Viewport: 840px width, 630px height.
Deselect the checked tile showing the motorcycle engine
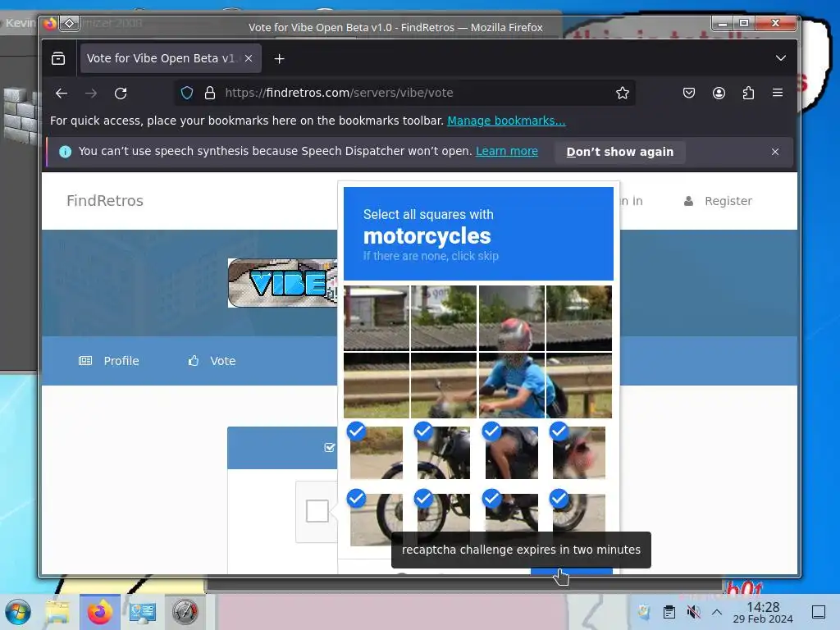click(444, 453)
